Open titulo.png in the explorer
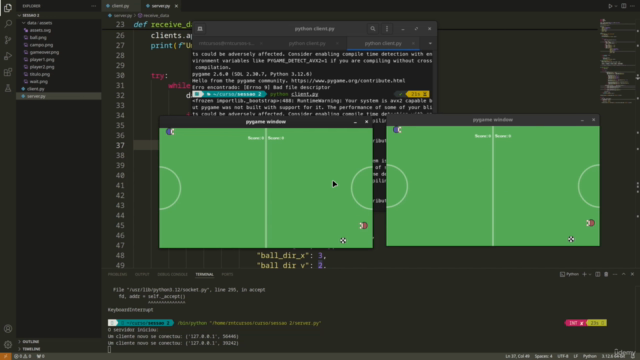 (40, 74)
